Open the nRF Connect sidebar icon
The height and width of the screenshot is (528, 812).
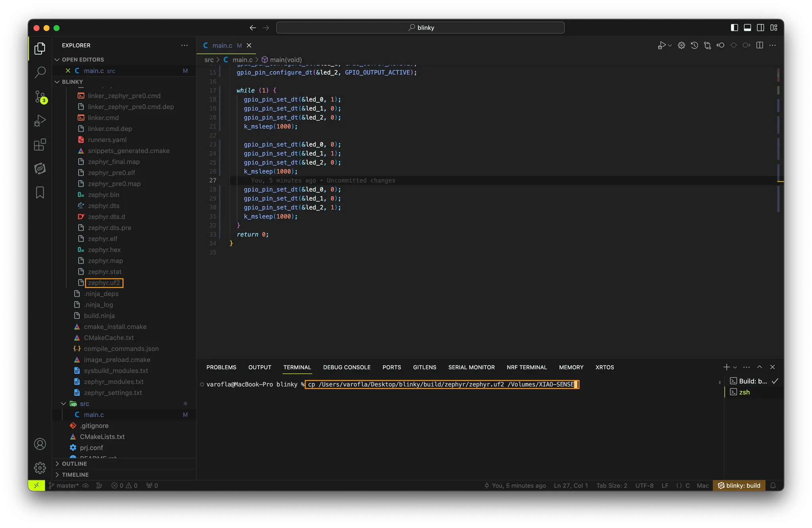[x=40, y=168]
